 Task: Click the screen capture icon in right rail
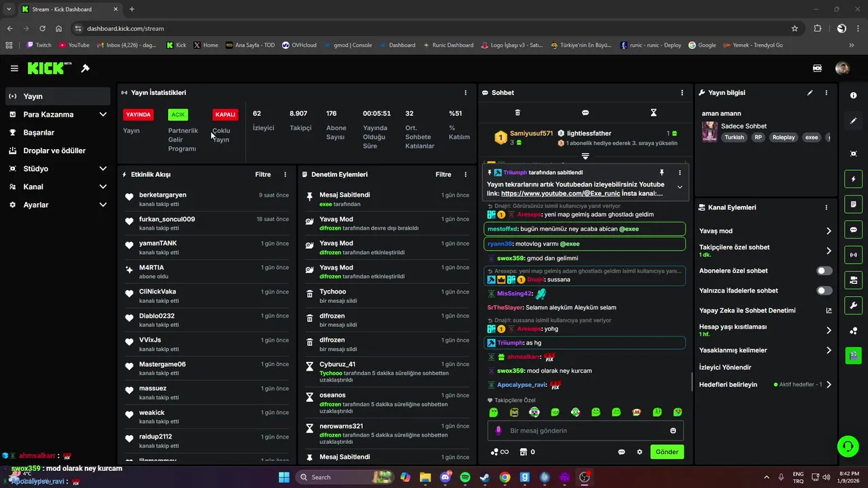click(853, 154)
